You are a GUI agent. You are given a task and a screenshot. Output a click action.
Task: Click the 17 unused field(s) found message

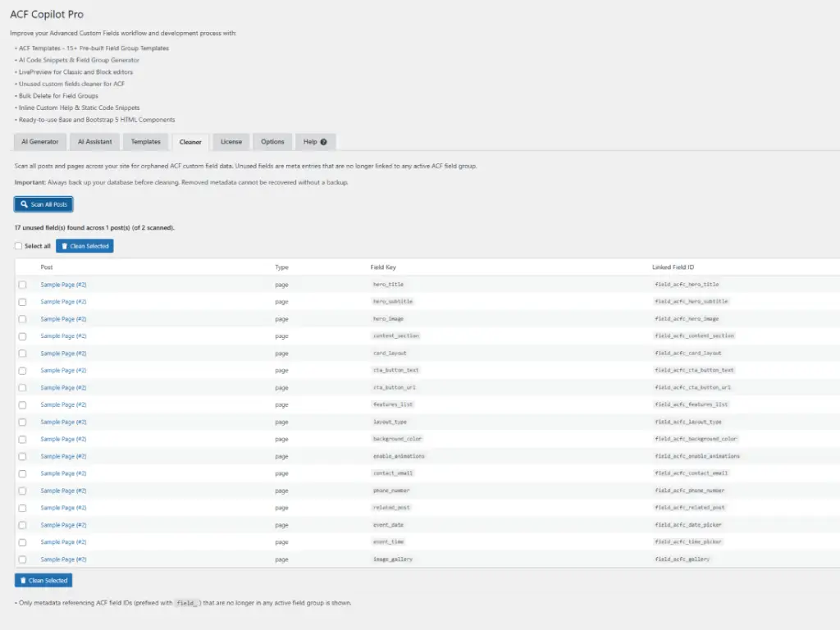click(x=94, y=228)
